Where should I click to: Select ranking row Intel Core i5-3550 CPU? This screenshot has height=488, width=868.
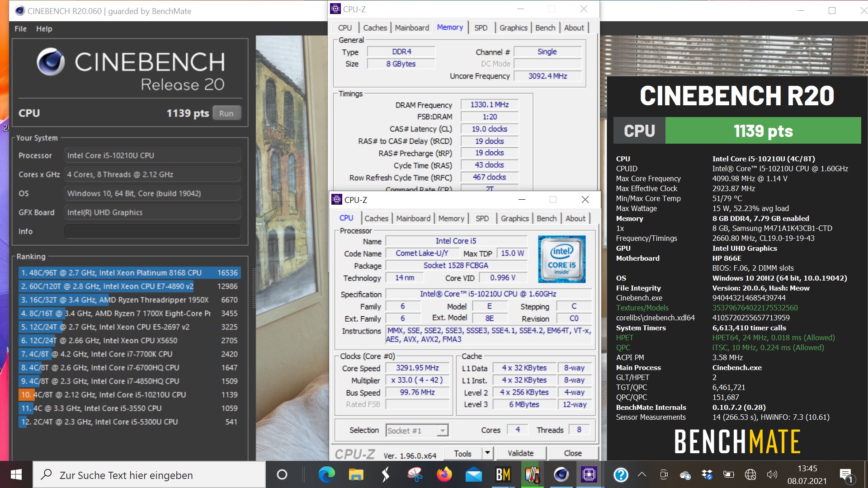pyautogui.click(x=129, y=408)
